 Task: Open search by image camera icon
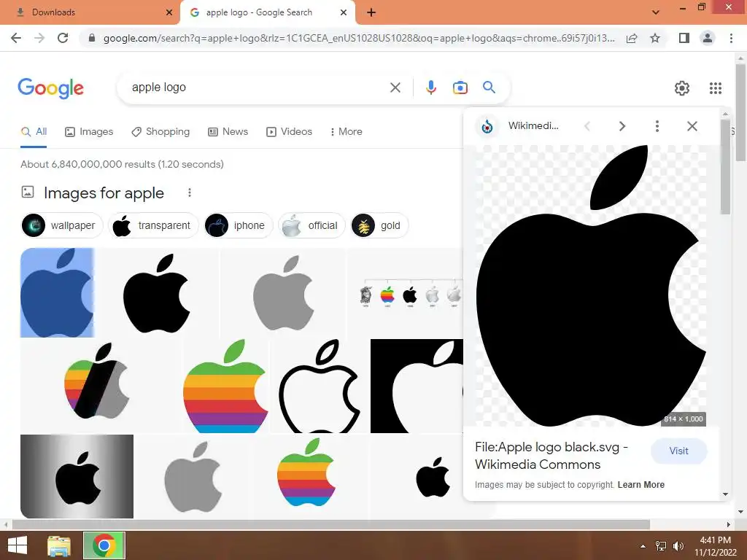pos(460,87)
